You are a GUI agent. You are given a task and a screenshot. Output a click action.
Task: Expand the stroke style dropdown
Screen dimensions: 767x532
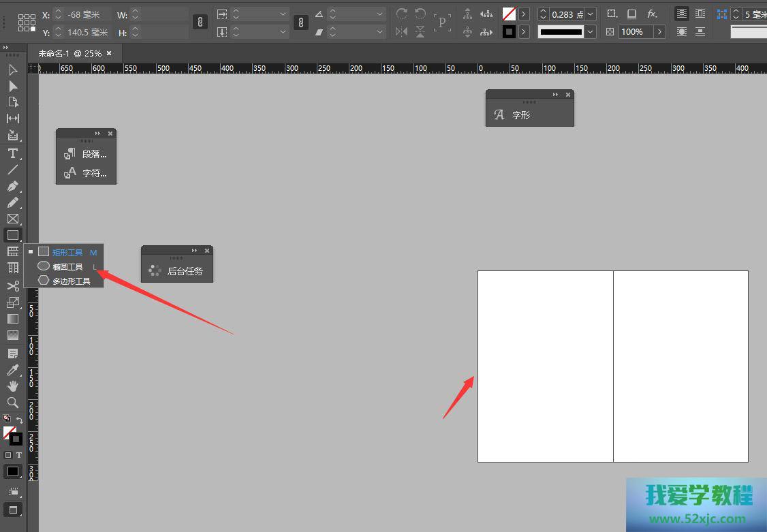tap(590, 32)
